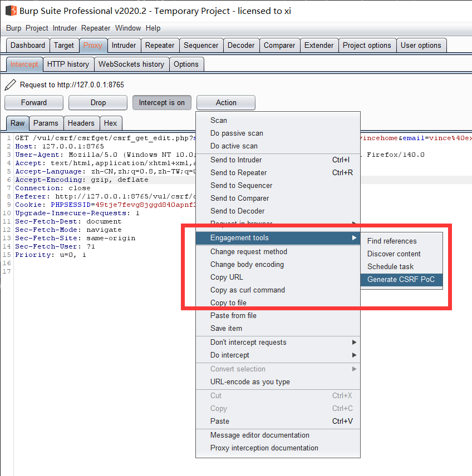Choose Send to Repeater
The width and height of the screenshot is (472, 476).
[x=278, y=172]
